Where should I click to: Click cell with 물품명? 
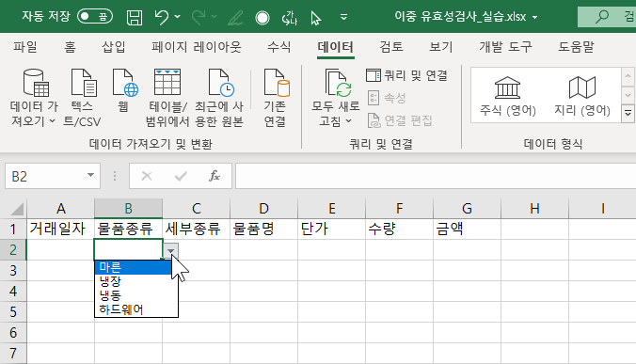(263, 229)
